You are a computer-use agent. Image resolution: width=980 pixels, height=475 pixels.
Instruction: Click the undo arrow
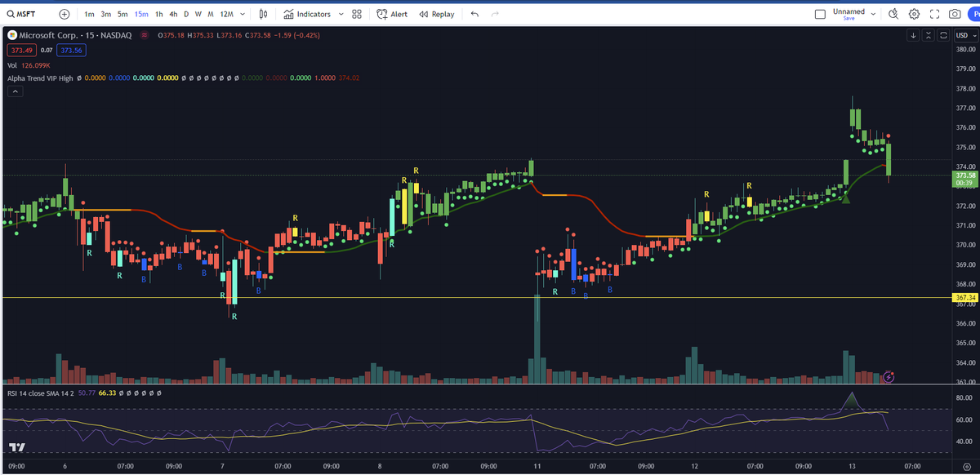click(x=474, y=14)
